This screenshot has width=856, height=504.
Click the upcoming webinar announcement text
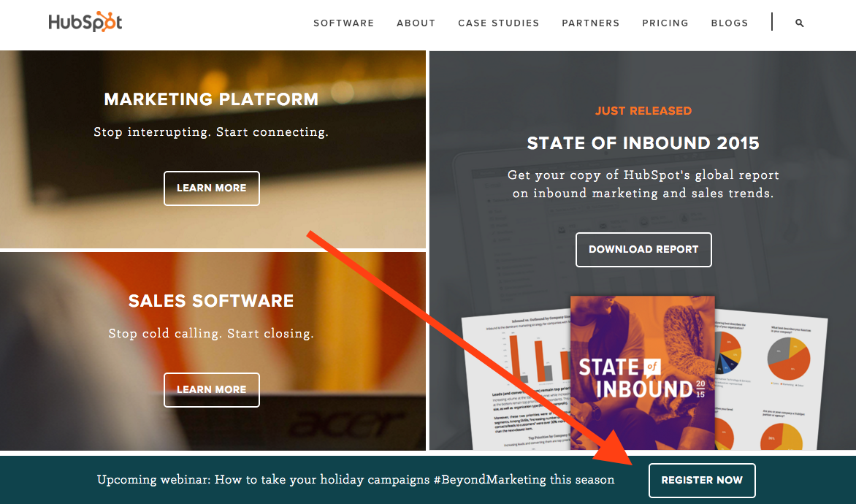(x=356, y=480)
